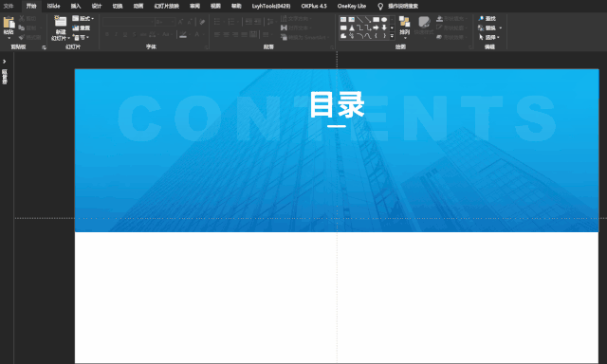Open the File (文件) tab
The image size is (607, 364).
9,7
